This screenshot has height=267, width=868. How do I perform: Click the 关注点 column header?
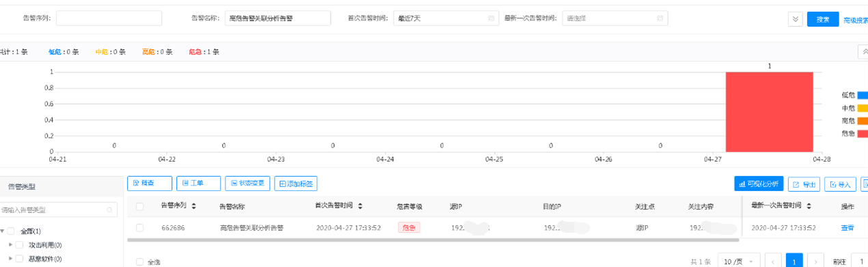[645, 206]
